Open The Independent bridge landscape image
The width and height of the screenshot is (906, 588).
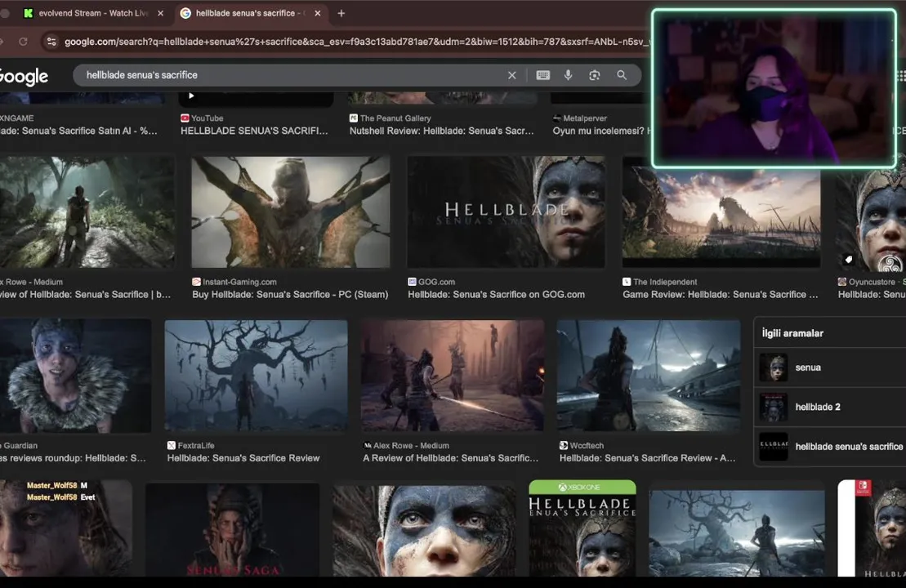[x=721, y=218]
